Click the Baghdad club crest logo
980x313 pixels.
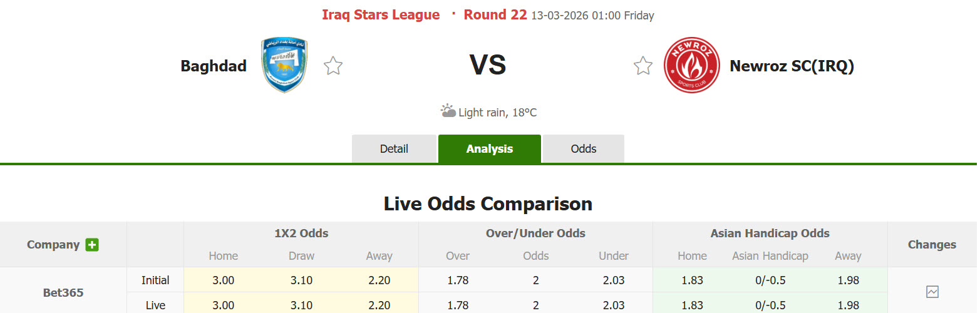click(x=284, y=65)
